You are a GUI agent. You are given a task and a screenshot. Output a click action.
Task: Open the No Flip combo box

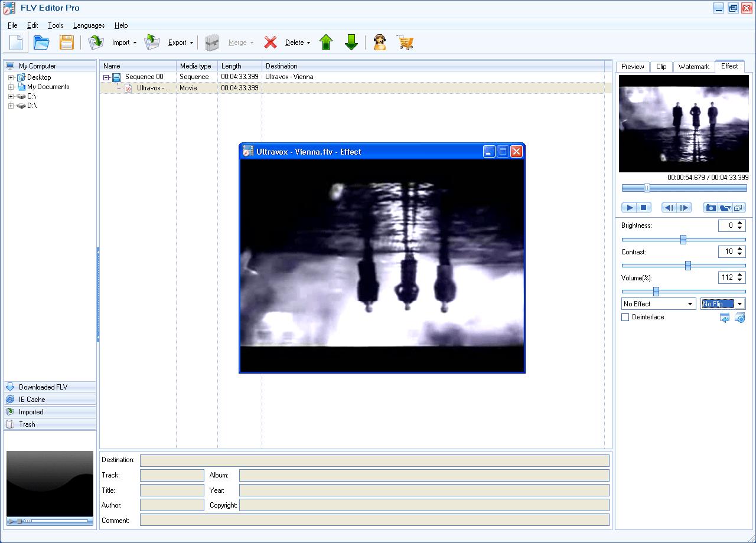click(x=723, y=304)
